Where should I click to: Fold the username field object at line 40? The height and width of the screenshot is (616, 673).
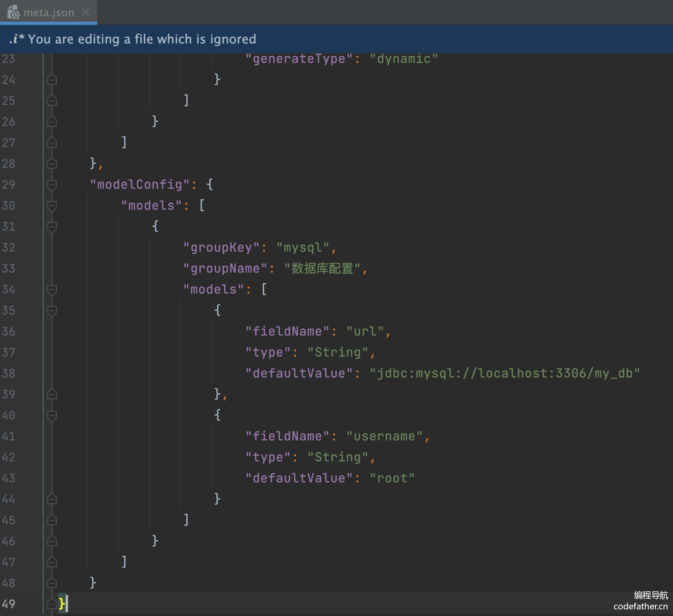click(52, 415)
